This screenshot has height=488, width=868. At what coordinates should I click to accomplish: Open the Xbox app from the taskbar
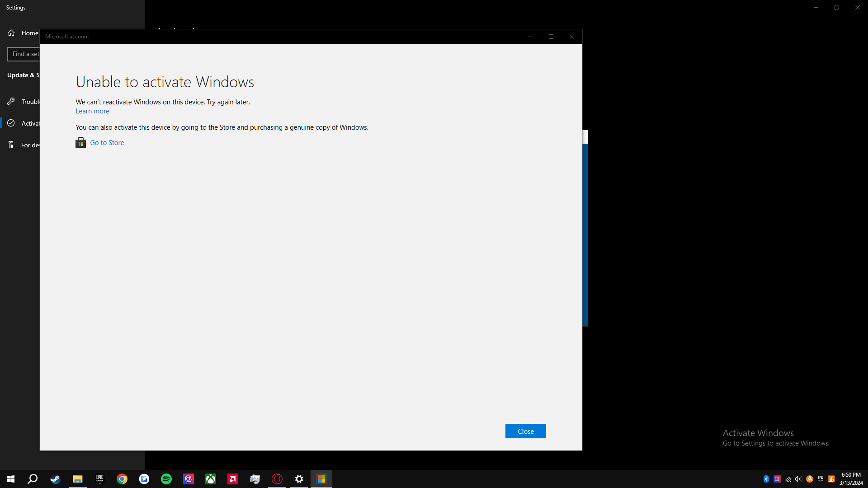210,479
